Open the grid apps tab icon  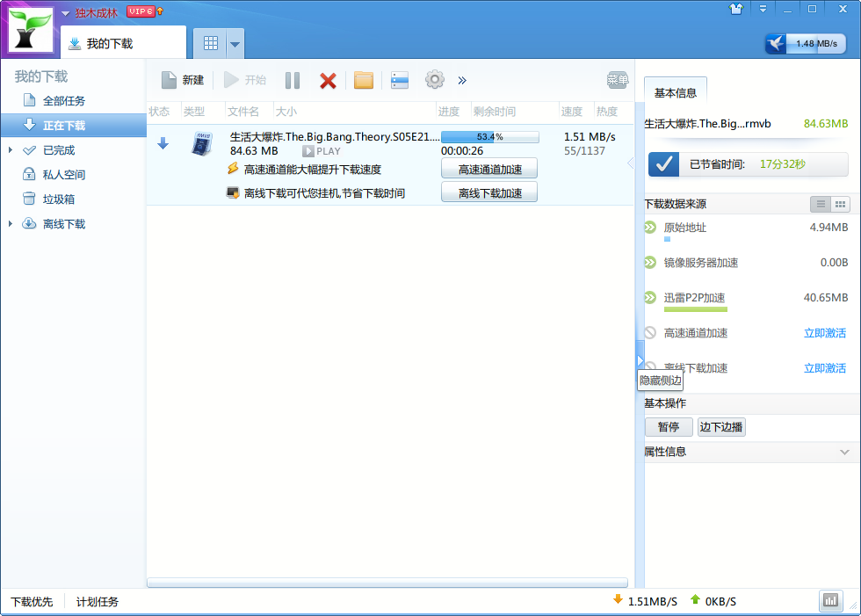[x=210, y=43]
